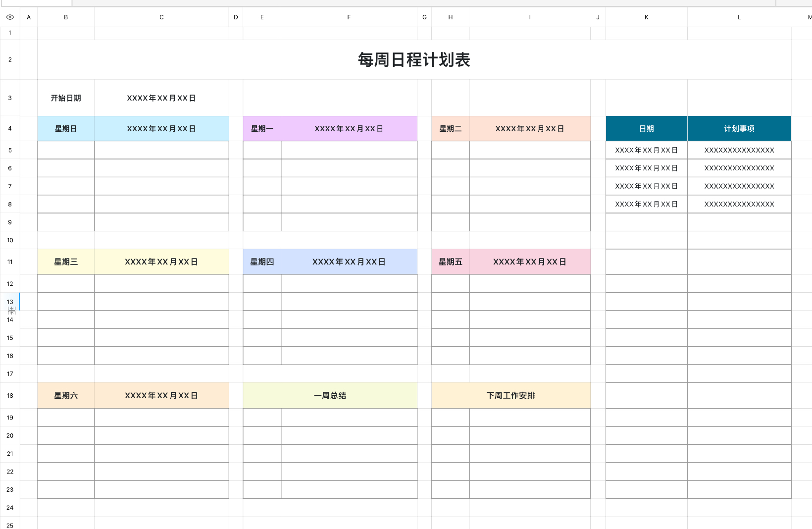This screenshot has width=812, height=529.
Task: Click the date cell in row 8 of column K
Action: tap(647, 204)
